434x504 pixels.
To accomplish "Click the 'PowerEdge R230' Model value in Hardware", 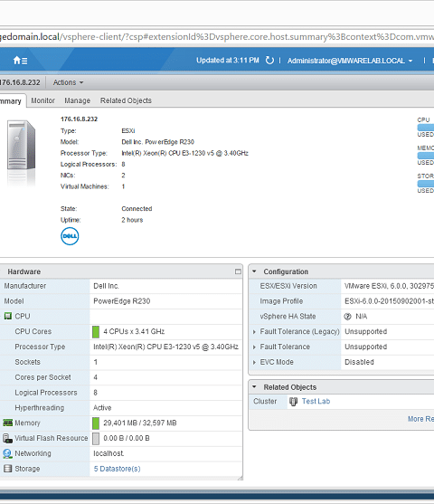I will pyautogui.click(x=122, y=301).
